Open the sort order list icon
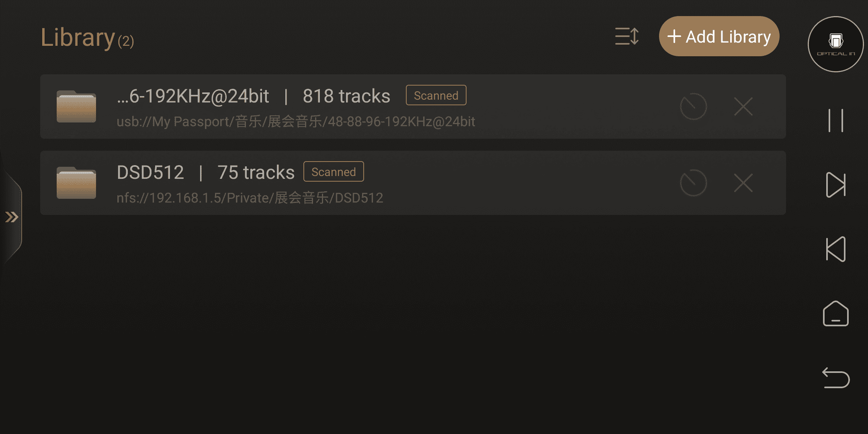The image size is (868, 434). [627, 36]
